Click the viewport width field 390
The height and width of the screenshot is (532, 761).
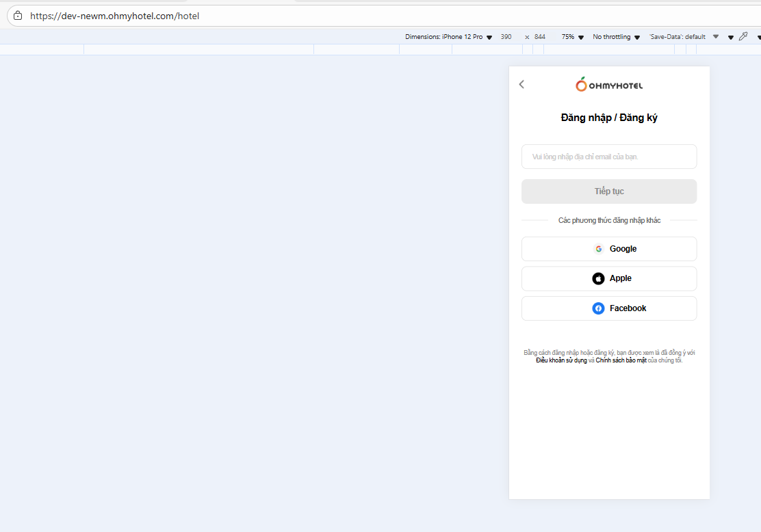506,37
